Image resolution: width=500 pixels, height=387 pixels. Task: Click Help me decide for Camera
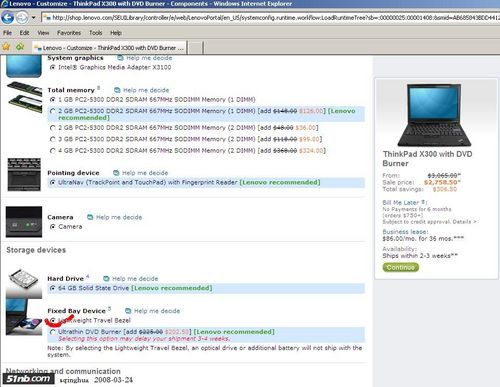click(119, 217)
